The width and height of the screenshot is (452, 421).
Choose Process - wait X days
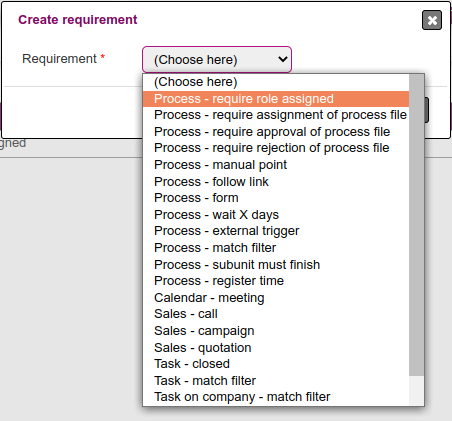pos(276,215)
